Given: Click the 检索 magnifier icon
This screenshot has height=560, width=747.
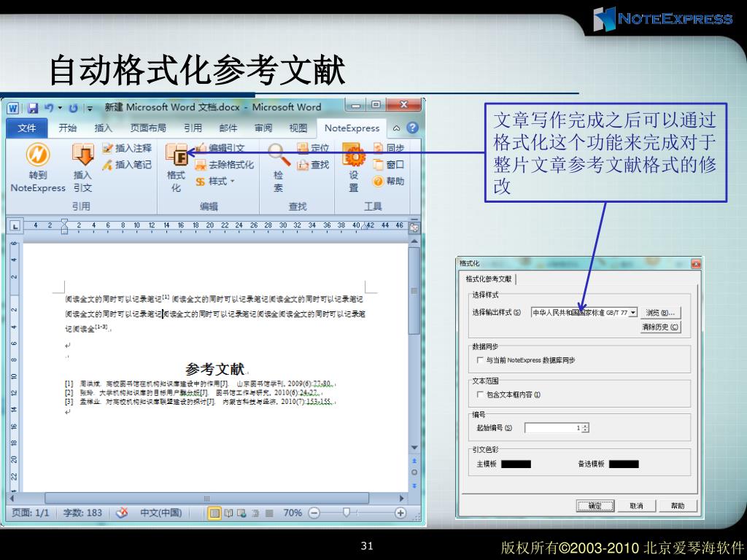Looking at the screenshot, I should 279,155.
